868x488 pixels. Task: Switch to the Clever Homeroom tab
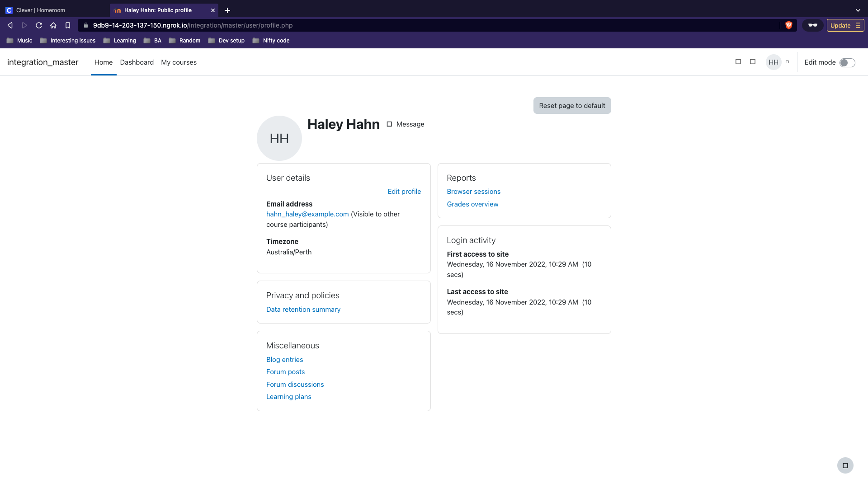click(x=54, y=10)
